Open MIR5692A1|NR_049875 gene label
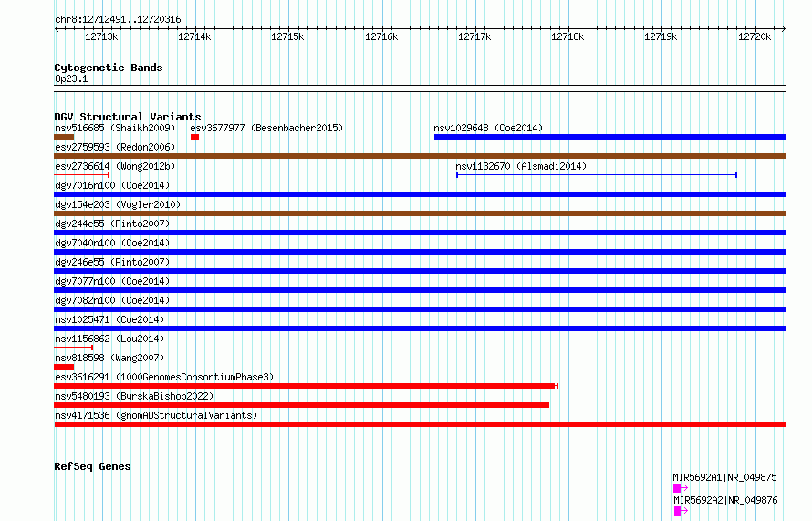The image size is (812, 521). click(x=725, y=477)
